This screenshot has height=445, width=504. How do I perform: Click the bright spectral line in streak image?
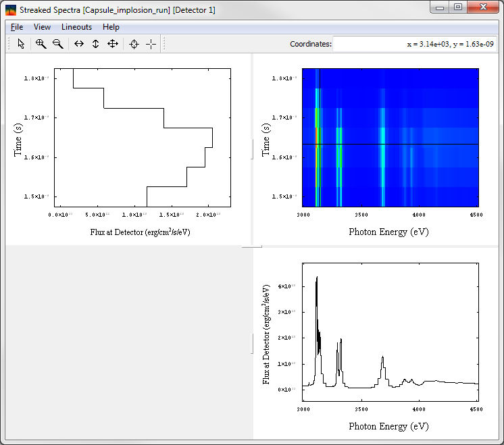[x=316, y=135]
